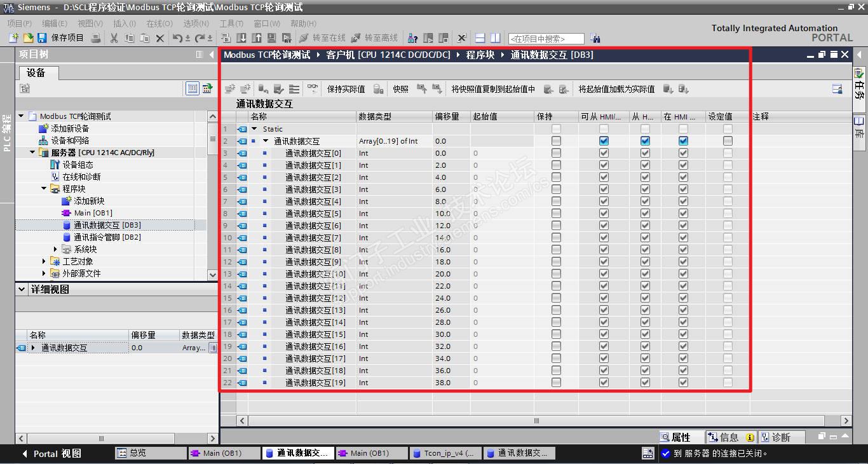
Task: Click the print icon in the main toolbar
Action: (96, 38)
